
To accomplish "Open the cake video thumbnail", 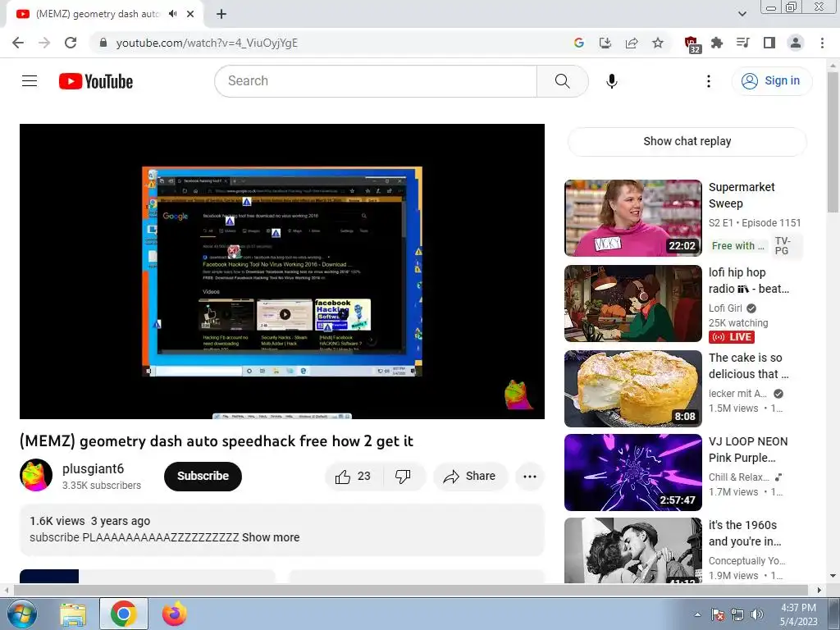I will [632, 388].
